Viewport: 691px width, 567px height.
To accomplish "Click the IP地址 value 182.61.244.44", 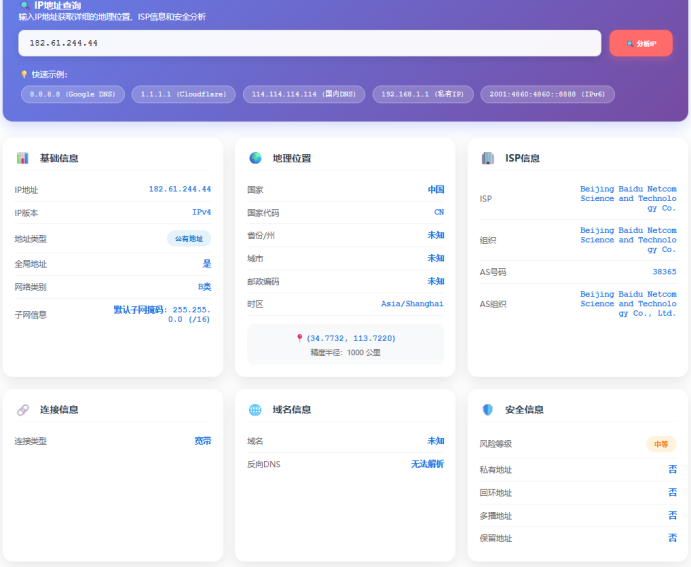I will (x=180, y=189).
